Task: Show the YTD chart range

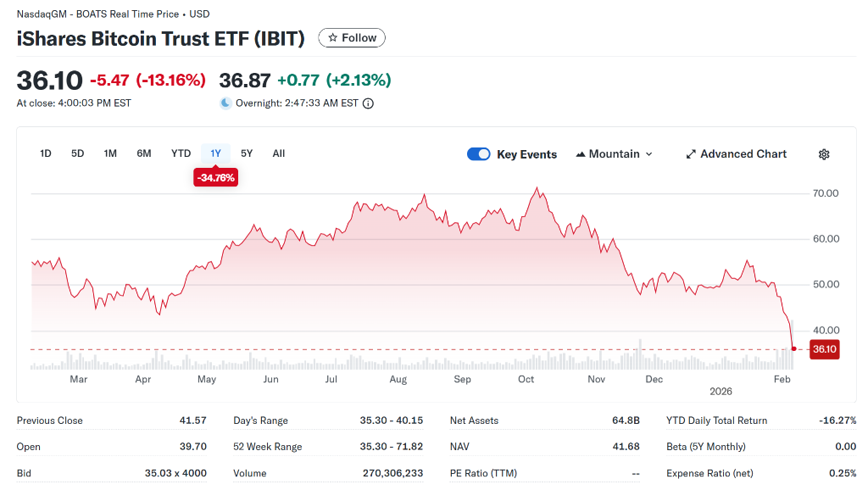Action: pyautogui.click(x=181, y=153)
